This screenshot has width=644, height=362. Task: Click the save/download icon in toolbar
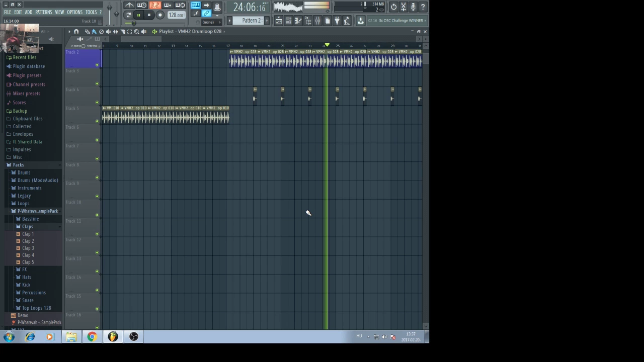click(x=360, y=21)
